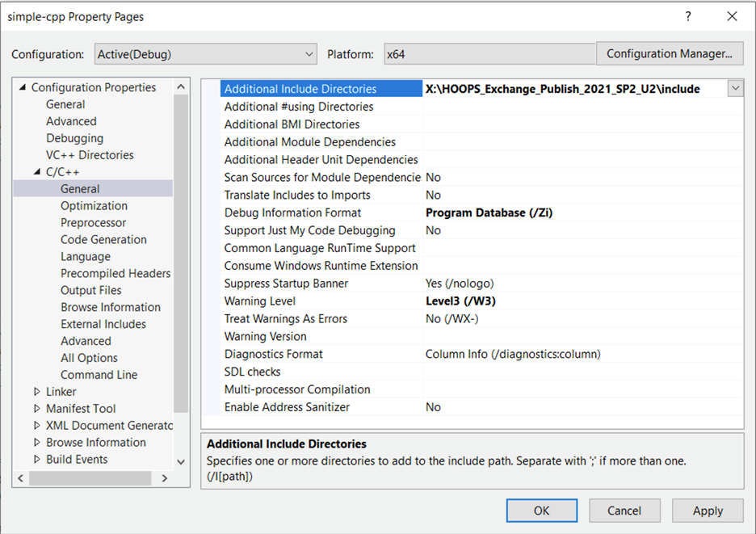The width and height of the screenshot is (756, 534).
Task: Apply the property page changes
Action: point(708,511)
